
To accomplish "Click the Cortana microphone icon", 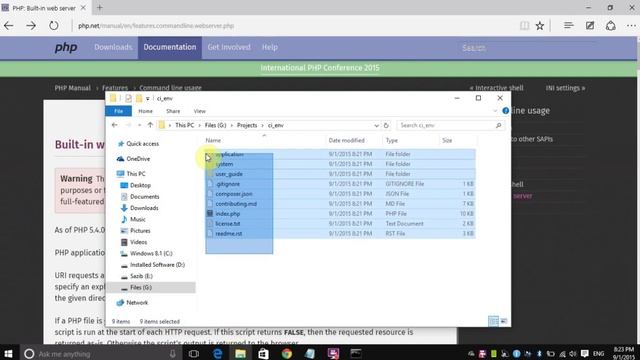I will click(173, 354).
